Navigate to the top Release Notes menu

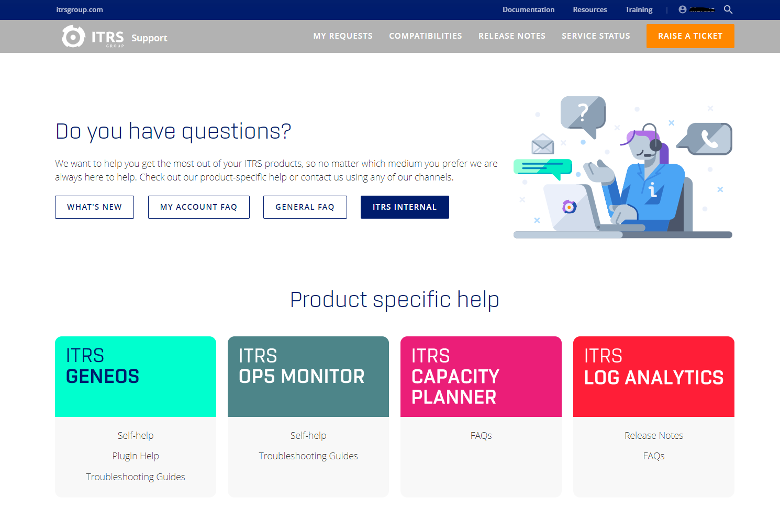tap(512, 36)
